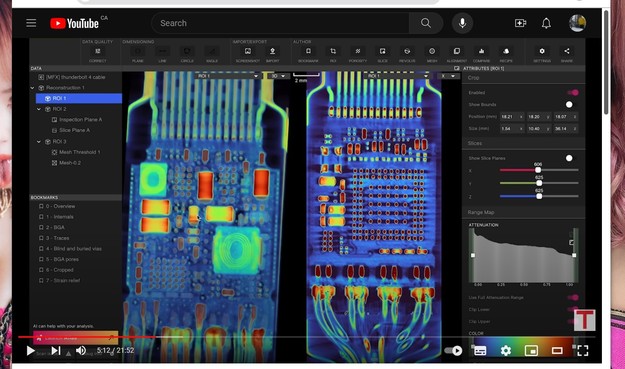Click the YouTube Search input field
625x369 pixels.
coord(280,23)
